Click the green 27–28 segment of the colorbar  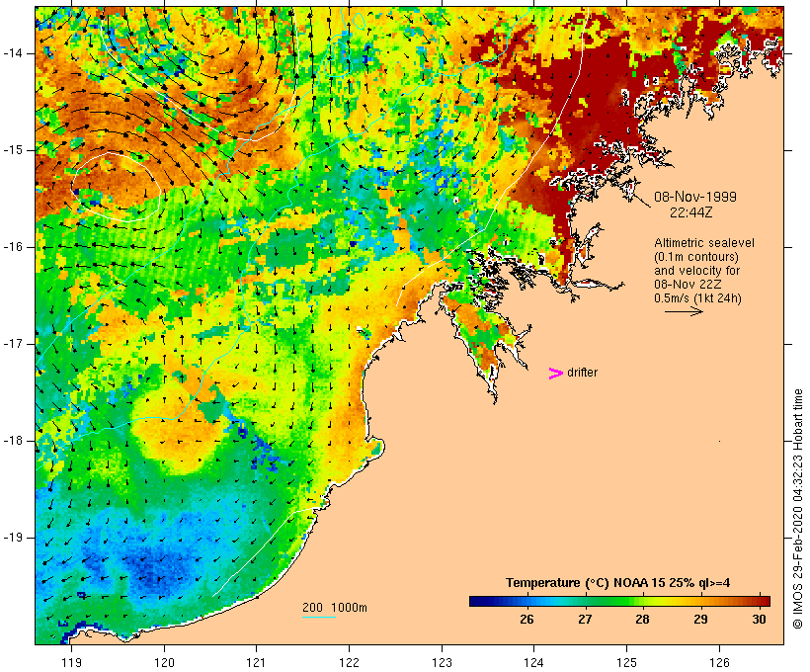tap(613, 601)
